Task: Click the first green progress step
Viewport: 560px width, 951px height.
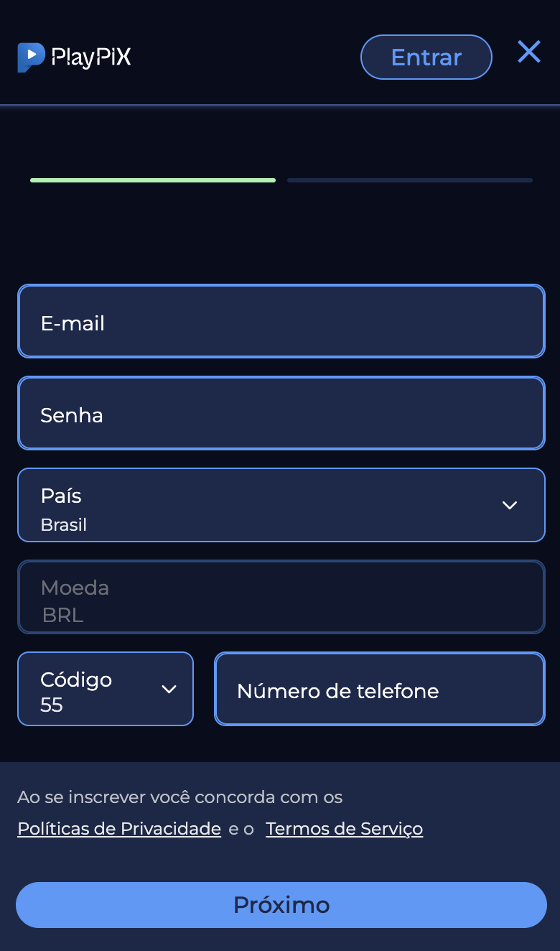Action: tap(153, 180)
